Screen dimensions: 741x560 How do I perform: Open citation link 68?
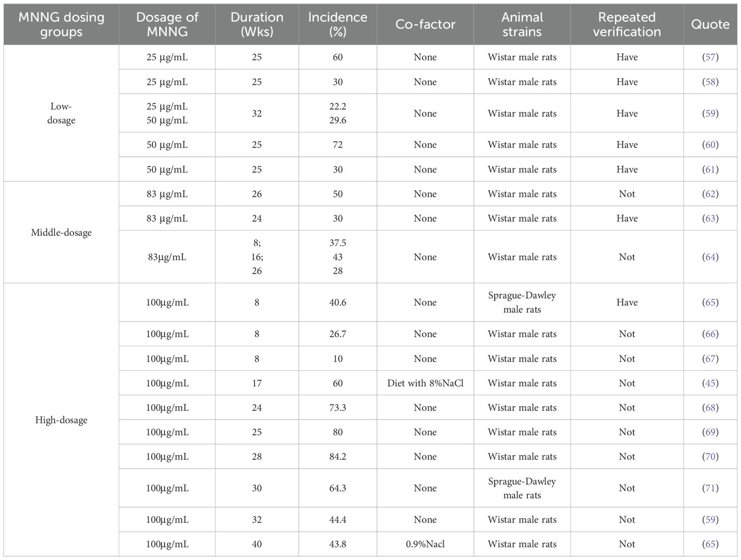pos(710,408)
